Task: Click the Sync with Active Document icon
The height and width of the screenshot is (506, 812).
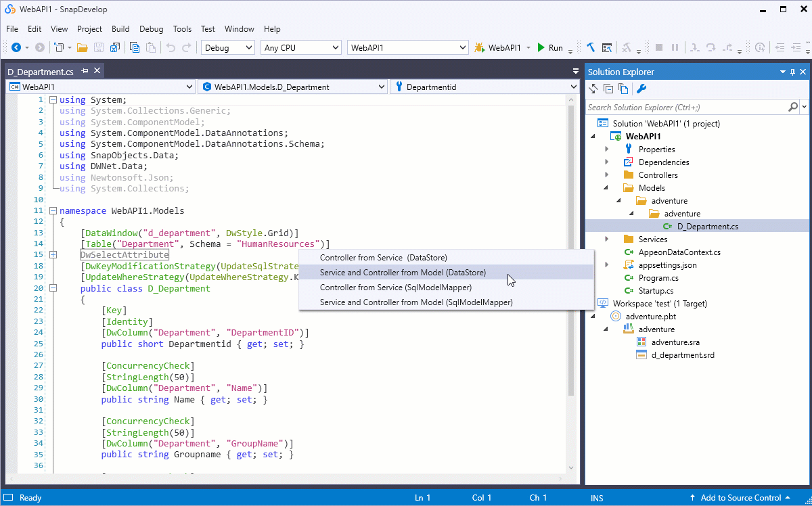Action: (594, 89)
